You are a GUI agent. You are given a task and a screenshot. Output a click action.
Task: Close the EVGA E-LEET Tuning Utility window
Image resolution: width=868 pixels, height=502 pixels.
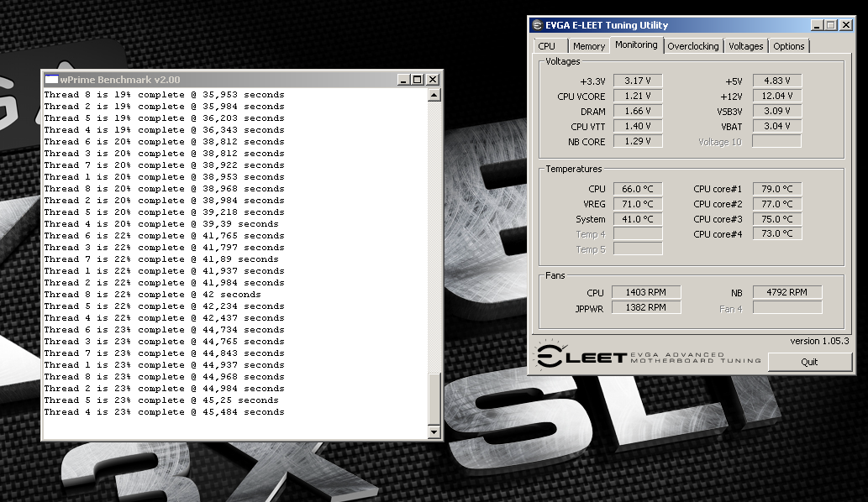pos(846,25)
